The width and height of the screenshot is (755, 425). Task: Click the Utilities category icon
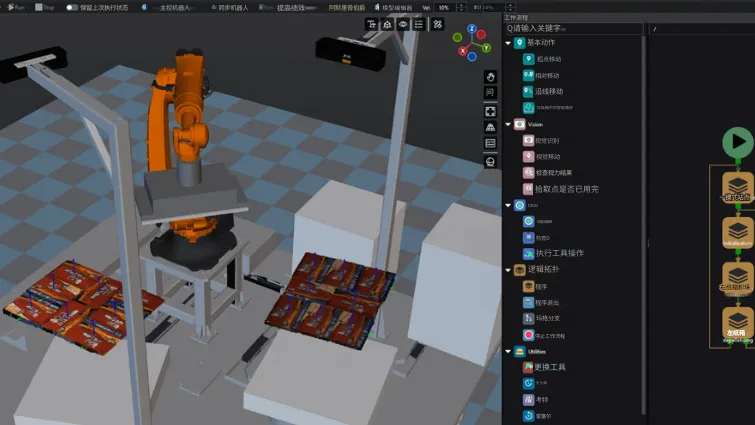point(520,351)
